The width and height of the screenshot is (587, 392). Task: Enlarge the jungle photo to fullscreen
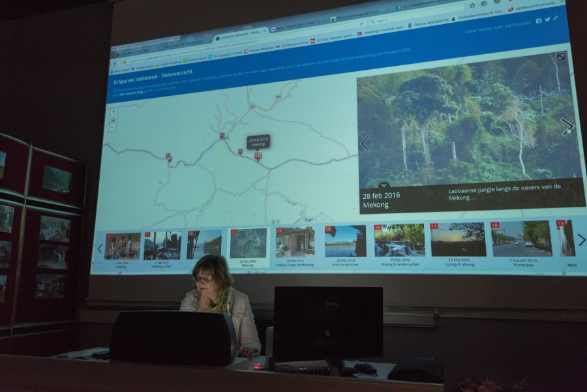(561, 57)
